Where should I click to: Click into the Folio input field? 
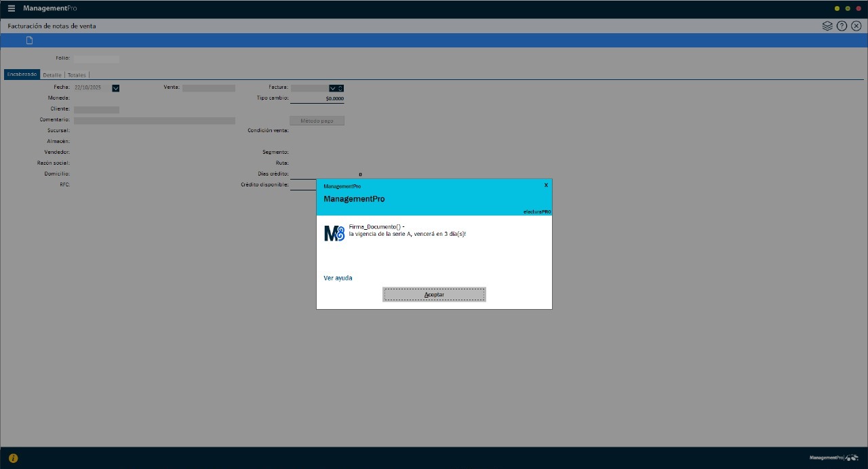[96, 59]
